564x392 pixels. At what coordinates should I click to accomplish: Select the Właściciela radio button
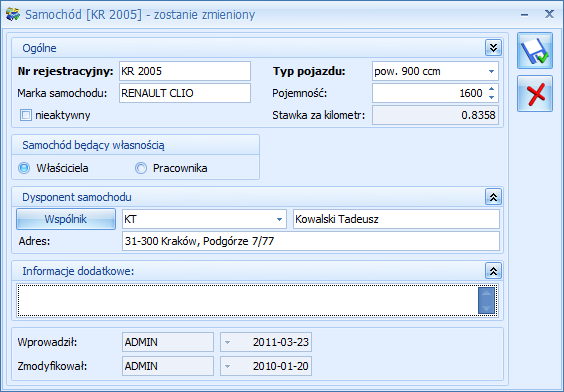click(24, 168)
